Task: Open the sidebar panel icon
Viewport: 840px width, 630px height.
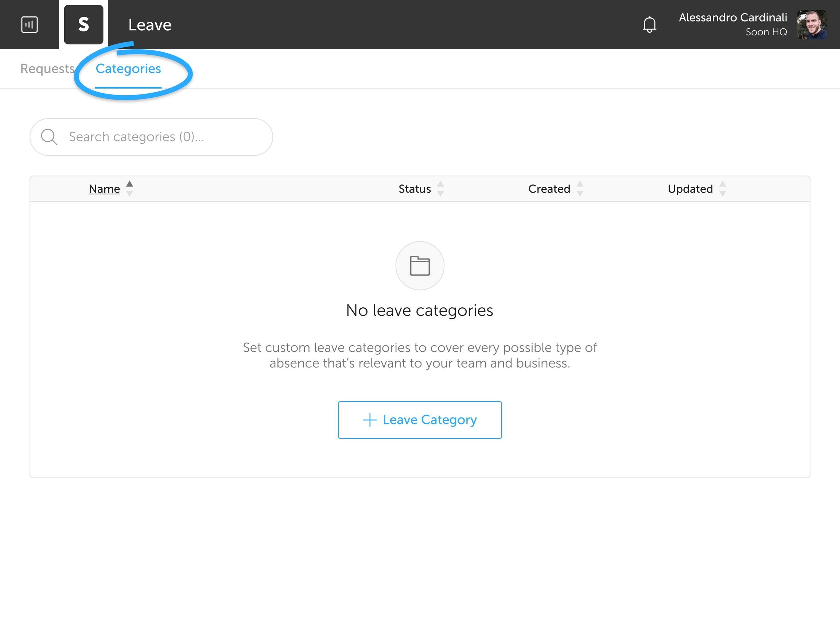Action: point(29,25)
